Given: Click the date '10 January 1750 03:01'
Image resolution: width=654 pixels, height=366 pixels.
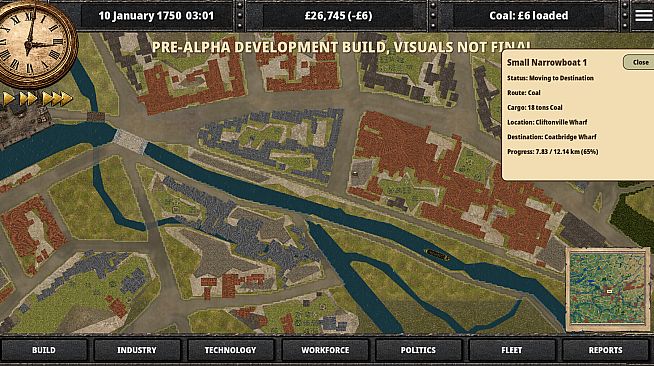Looking at the screenshot, I should point(156,16).
